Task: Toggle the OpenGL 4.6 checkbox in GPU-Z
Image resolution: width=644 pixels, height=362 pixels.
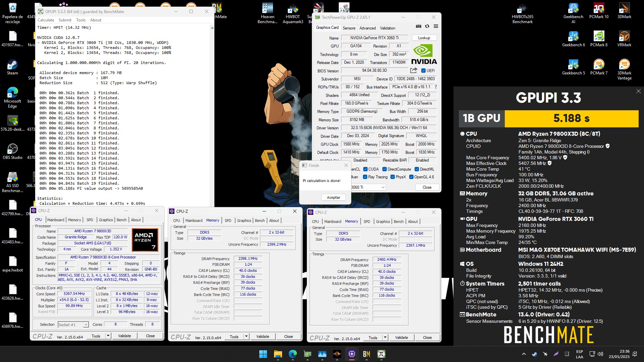Action: point(411,177)
